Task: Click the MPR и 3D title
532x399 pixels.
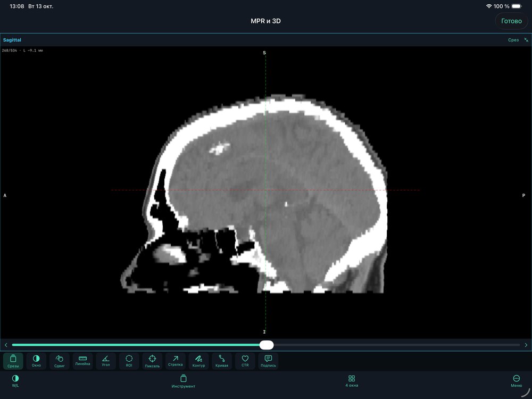Action: pos(265,21)
